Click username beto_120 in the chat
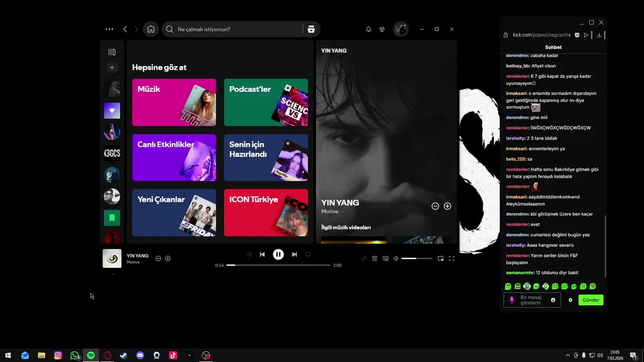 click(x=516, y=159)
